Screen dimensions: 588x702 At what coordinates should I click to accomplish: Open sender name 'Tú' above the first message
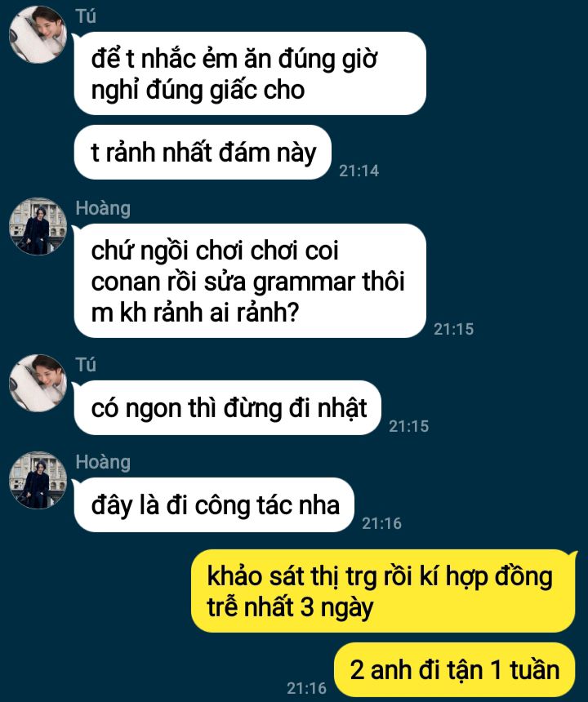pyautogui.click(x=86, y=16)
